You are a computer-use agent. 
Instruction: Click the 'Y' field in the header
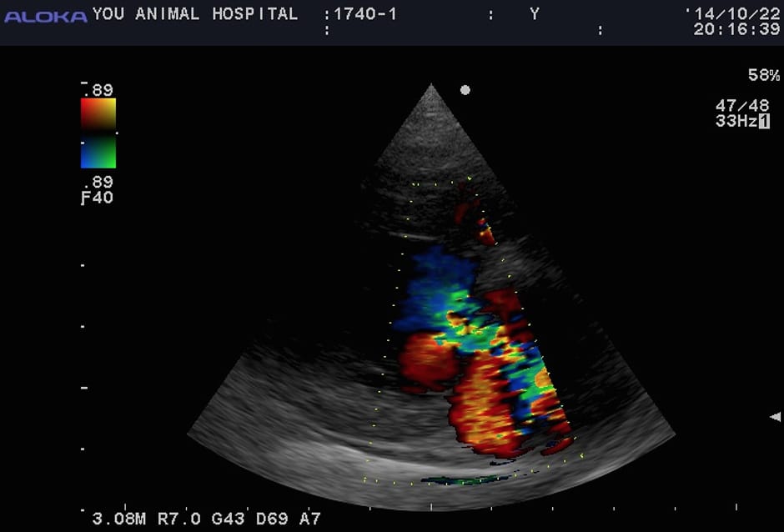point(535,14)
